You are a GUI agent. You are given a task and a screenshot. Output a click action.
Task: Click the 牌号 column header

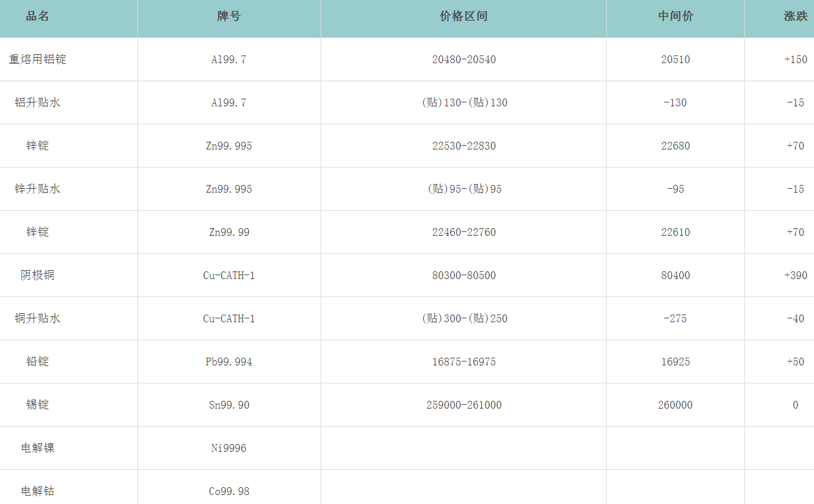228,17
